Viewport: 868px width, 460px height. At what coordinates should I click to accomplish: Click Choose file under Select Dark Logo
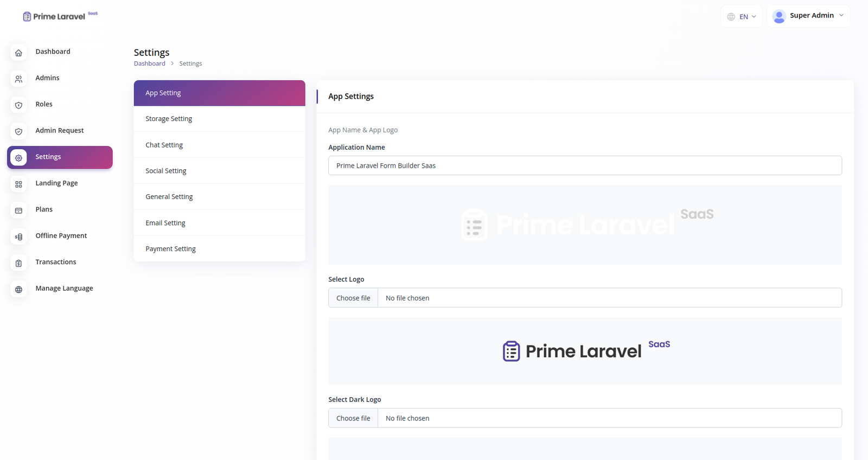point(353,418)
